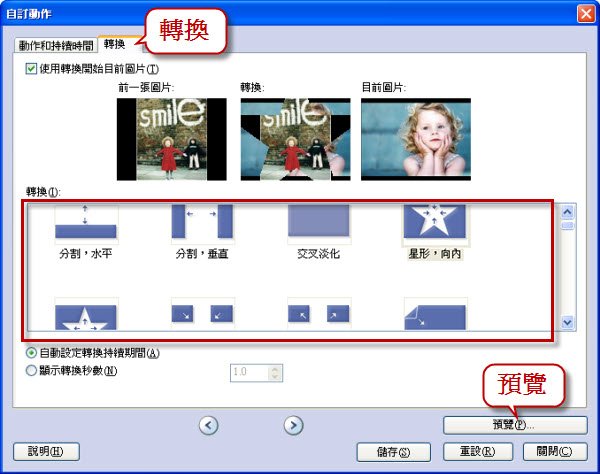
Task: Choose the outward diagonal arrows transition icon
Action: tap(319, 314)
